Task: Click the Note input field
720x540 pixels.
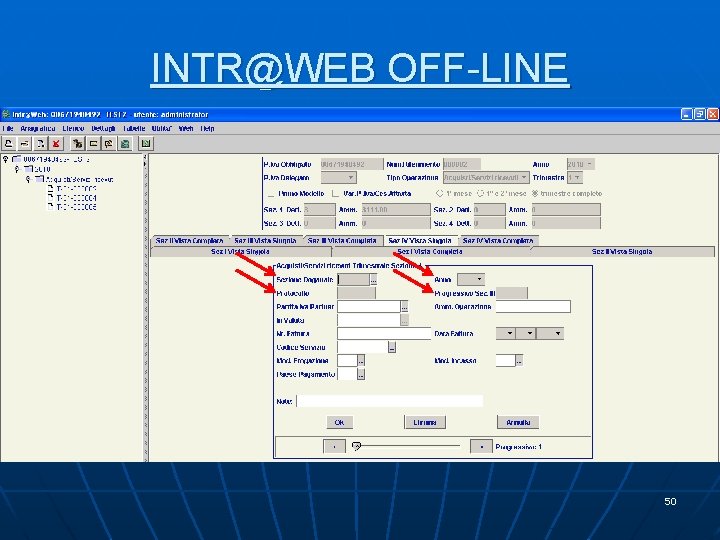Action: pyautogui.click(x=390, y=401)
